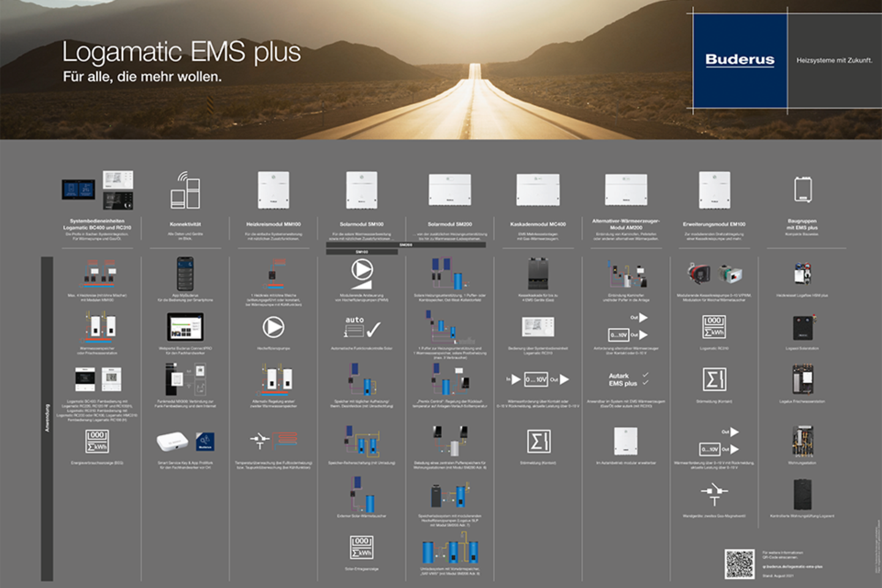Click the four heating circuits diagram in first column
Screen dimensions: 882x588
97,274
